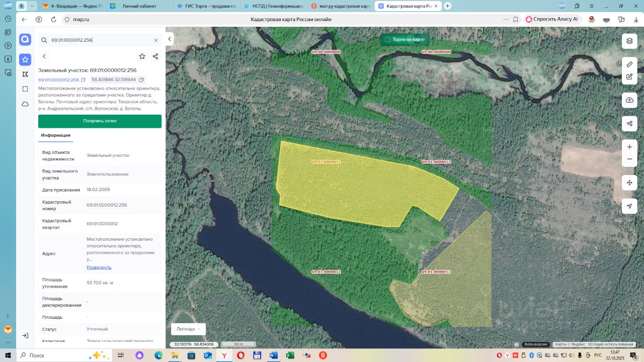644x362 pixels.
Task: Switch to the 'мап ру кадастровая карта' tab
Action: pos(341,6)
